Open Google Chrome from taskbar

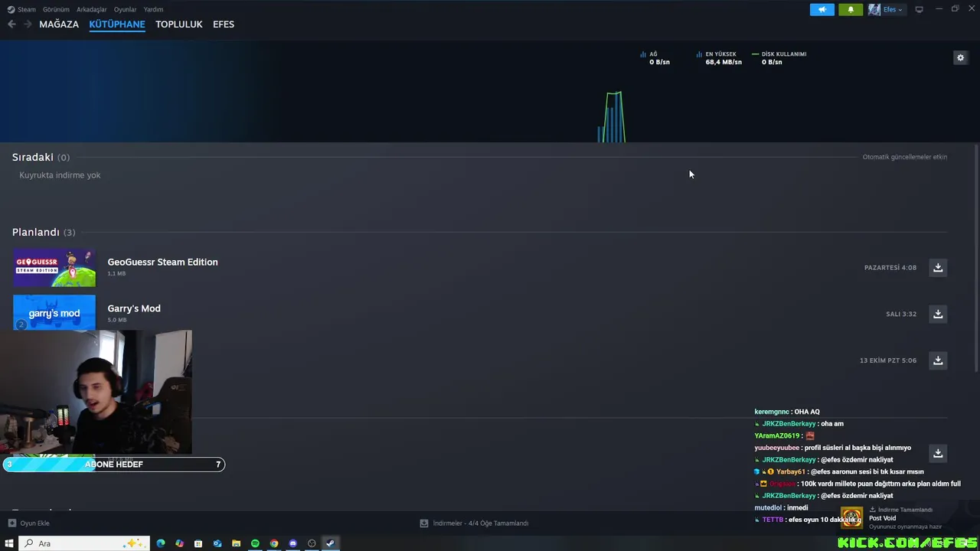(274, 543)
